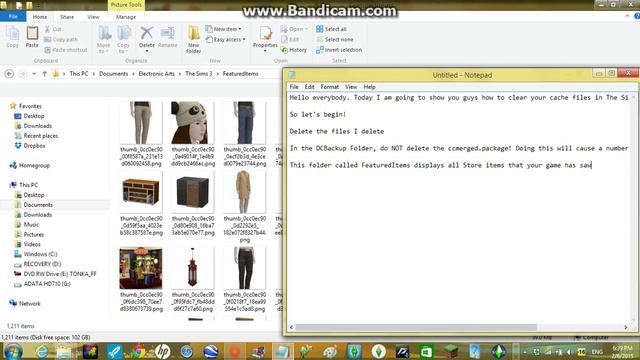The image size is (640, 360).
Task: Open Notepad's Edit menu
Action: point(309,87)
